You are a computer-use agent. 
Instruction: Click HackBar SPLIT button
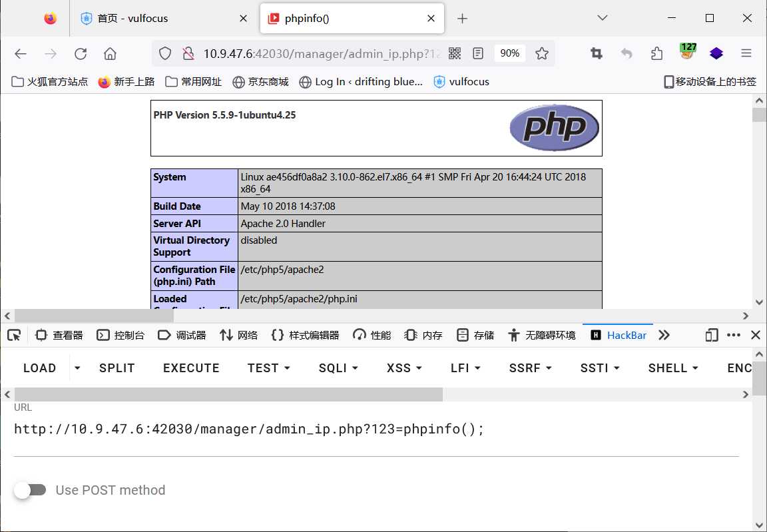click(117, 368)
